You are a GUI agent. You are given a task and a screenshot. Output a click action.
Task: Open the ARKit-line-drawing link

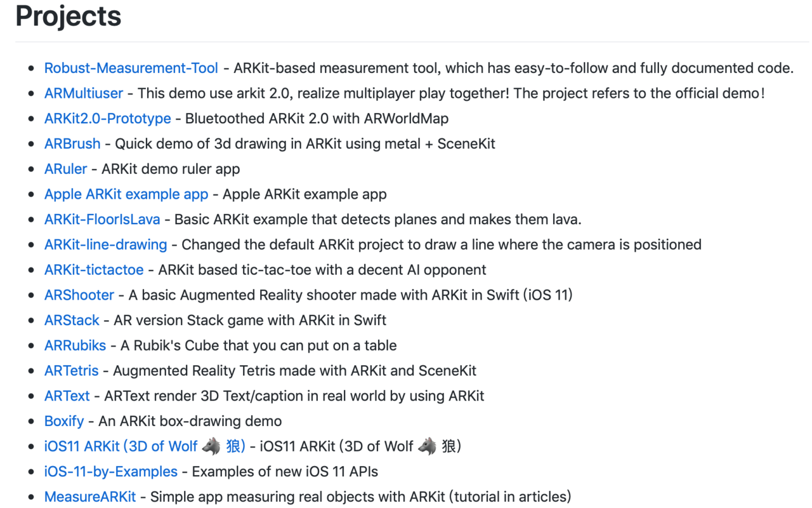click(106, 244)
